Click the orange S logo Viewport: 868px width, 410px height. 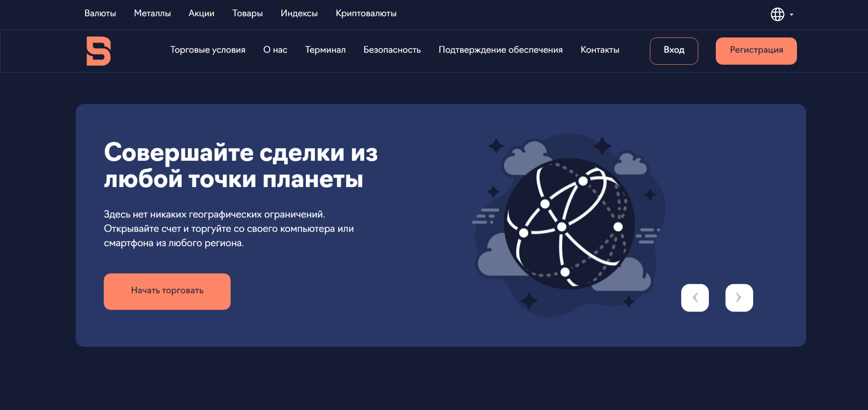[x=98, y=51]
